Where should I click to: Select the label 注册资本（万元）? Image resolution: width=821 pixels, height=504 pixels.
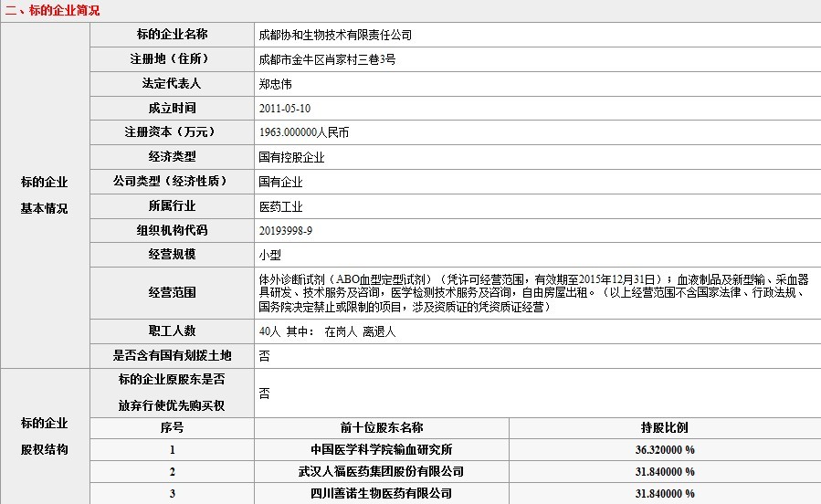click(172, 131)
